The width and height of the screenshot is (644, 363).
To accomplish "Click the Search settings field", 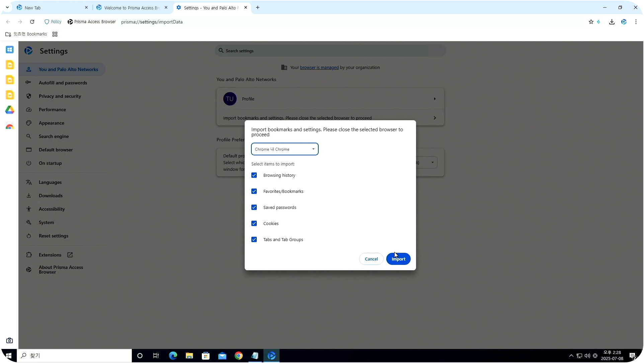I will [x=330, y=51].
